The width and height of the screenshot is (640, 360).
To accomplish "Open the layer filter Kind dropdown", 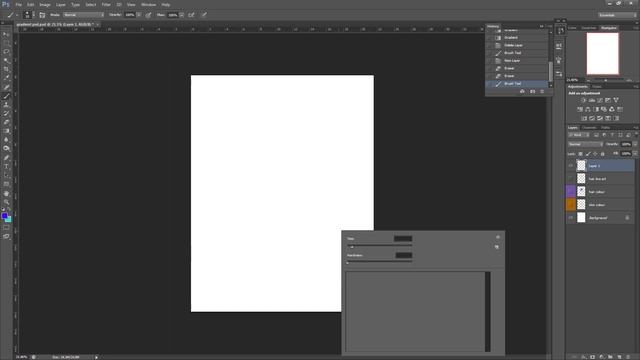I will coord(579,135).
